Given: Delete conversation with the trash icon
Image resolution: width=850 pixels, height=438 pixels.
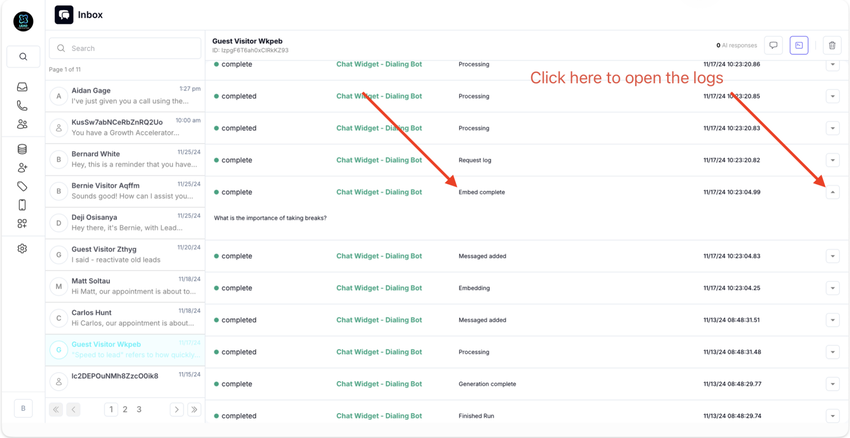Looking at the screenshot, I should (832, 46).
